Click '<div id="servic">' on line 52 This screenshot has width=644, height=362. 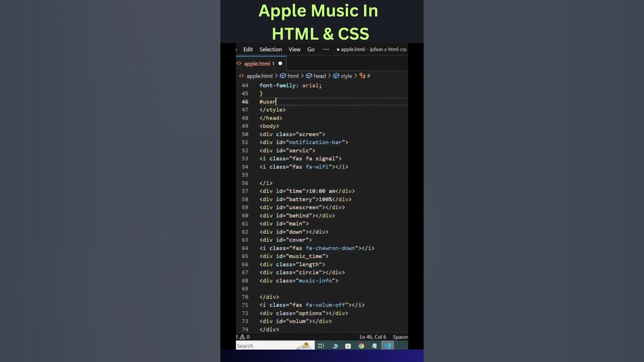coord(287,150)
